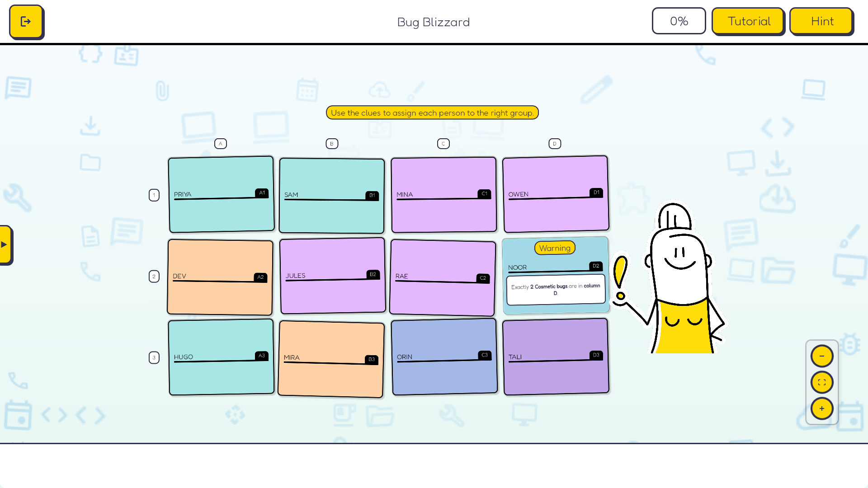Viewport: 868px width, 488px height.
Task: Click the column header A marker
Action: [221, 144]
